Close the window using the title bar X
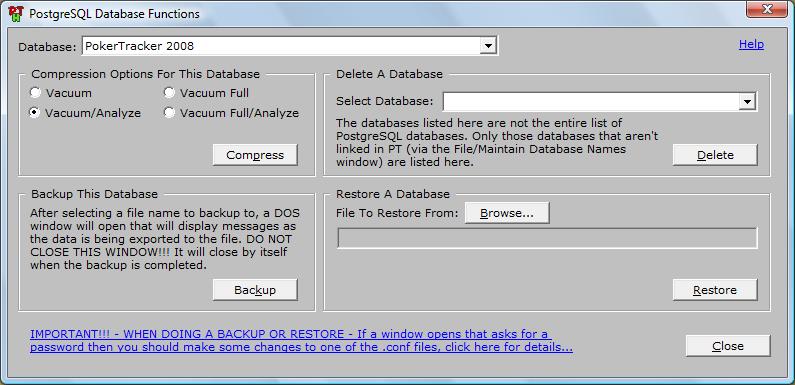Image resolution: width=795 pixels, height=385 pixels. tap(767, 9)
